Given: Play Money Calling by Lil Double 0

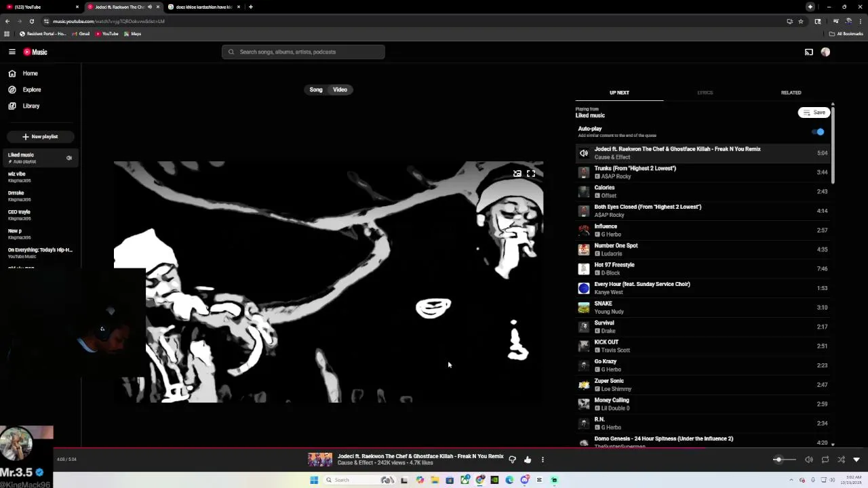Looking at the screenshot, I should click(x=703, y=404).
